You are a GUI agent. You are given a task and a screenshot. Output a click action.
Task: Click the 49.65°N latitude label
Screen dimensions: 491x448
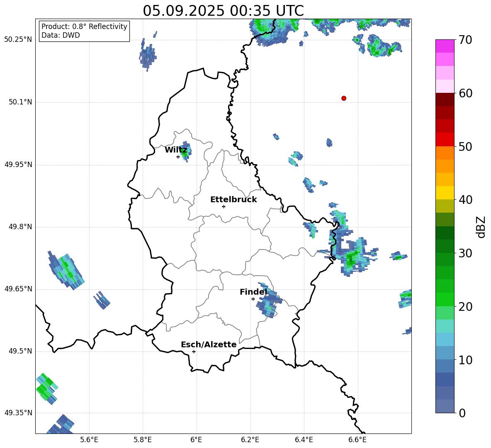[x=18, y=288]
